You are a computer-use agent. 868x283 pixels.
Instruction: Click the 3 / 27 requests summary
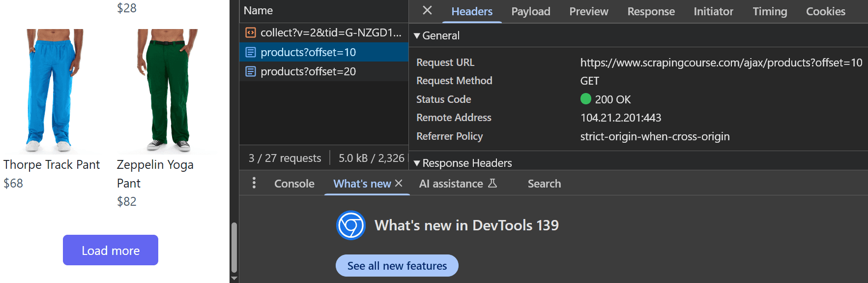285,158
